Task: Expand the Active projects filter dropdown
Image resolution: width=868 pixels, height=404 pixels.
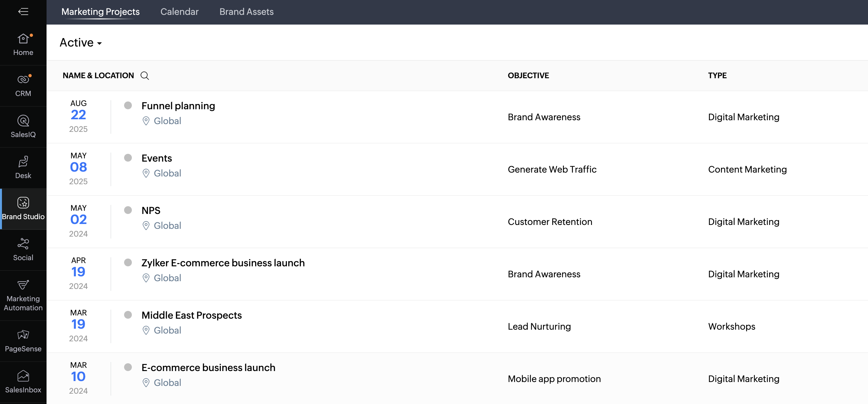Action: [x=80, y=43]
